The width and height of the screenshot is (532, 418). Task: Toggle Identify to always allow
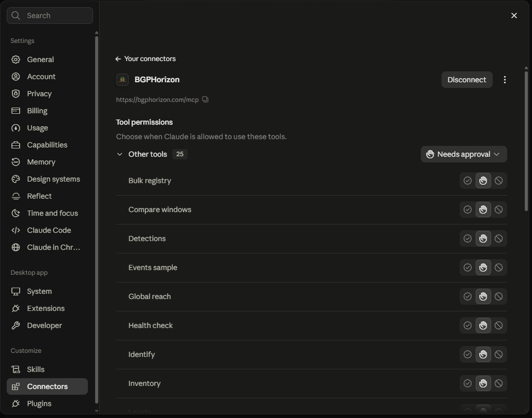tap(467, 354)
